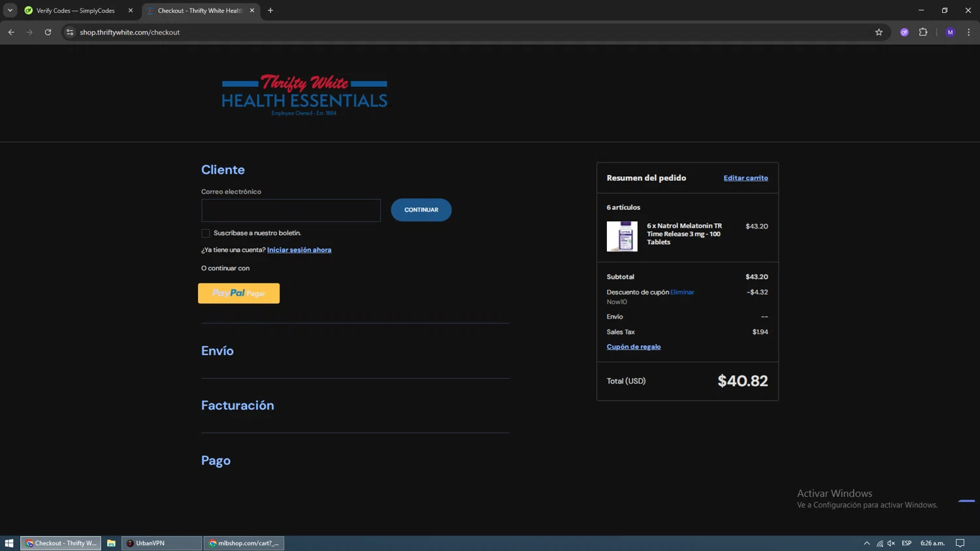Open a new browser tab
The width and height of the screenshot is (980, 551).
point(270,10)
